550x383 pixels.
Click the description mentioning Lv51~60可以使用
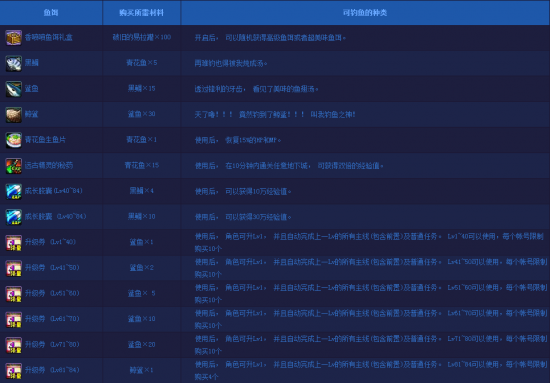click(371, 294)
